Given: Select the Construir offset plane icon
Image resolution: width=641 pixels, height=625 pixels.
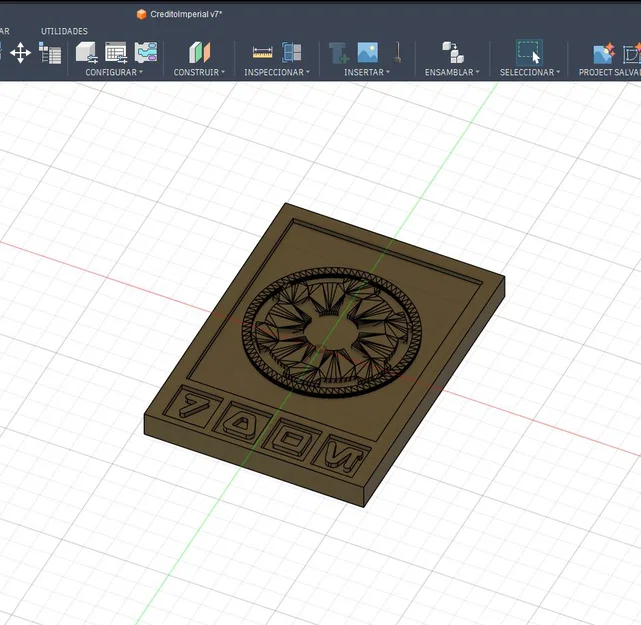Looking at the screenshot, I should [199, 53].
